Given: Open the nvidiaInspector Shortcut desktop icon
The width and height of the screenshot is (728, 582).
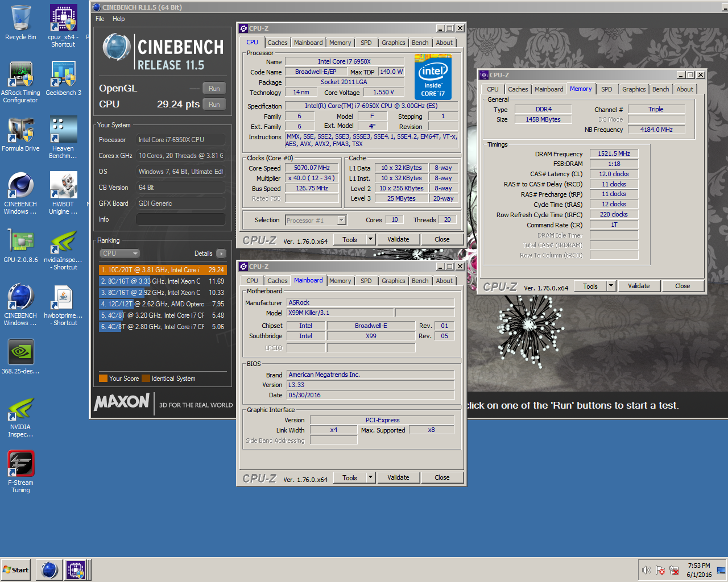Looking at the screenshot, I should point(63,249).
